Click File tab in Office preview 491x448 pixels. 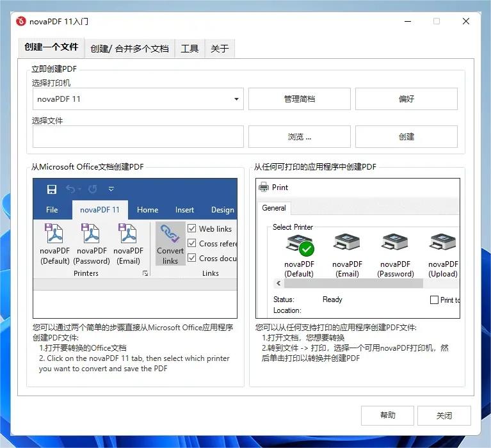click(x=52, y=210)
